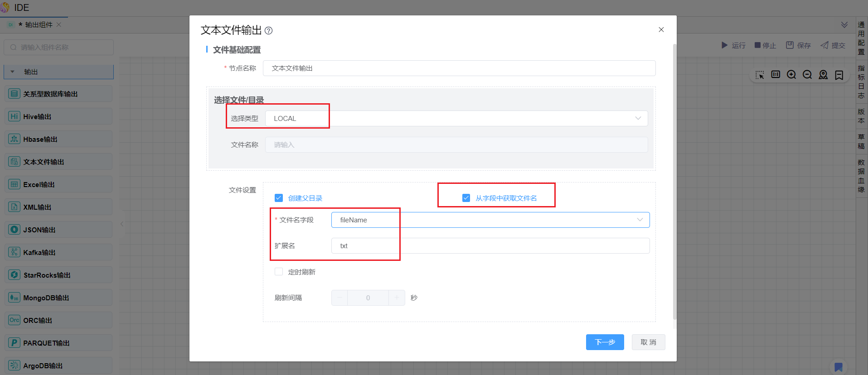Toggle the 从字段中获取文件名 checkbox
The height and width of the screenshot is (375, 868).
coord(466,198)
